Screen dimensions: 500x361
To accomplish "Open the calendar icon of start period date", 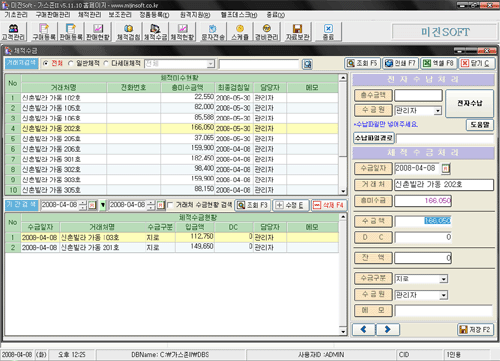I will [x=92, y=205].
